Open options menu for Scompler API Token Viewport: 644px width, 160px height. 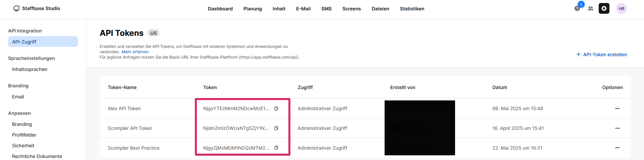click(x=617, y=128)
